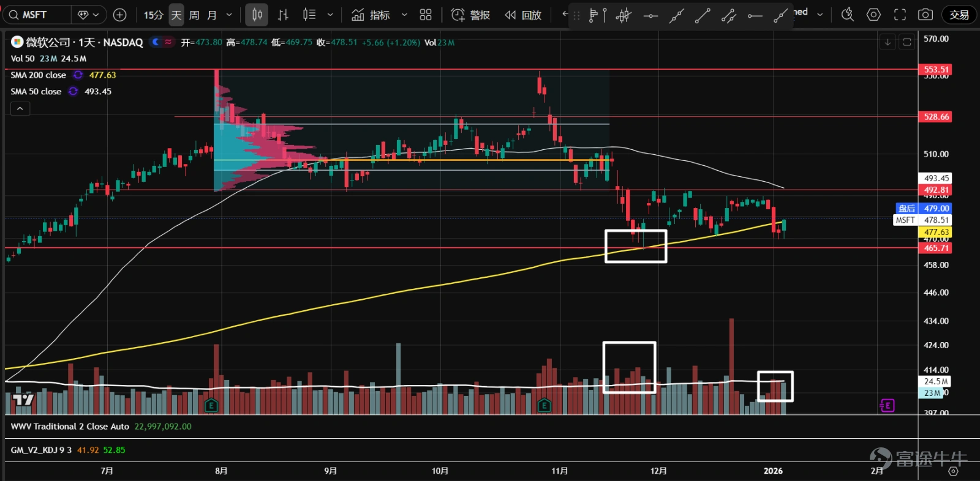Click the SMA 200 close legend icon

coord(78,75)
